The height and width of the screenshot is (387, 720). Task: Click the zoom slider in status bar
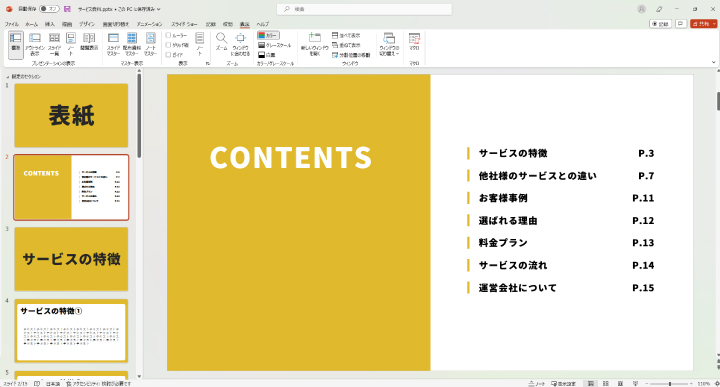tap(670, 383)
